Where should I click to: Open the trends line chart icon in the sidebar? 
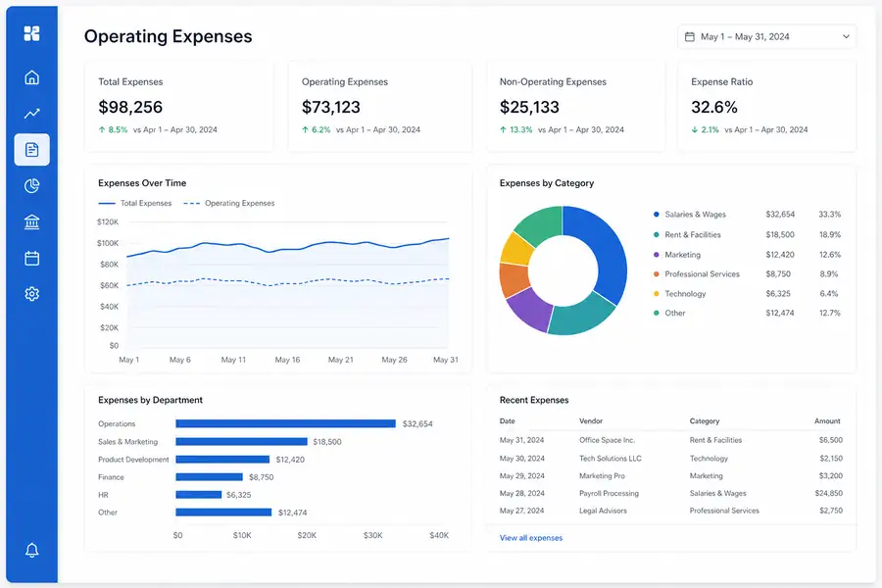point(32,113)
